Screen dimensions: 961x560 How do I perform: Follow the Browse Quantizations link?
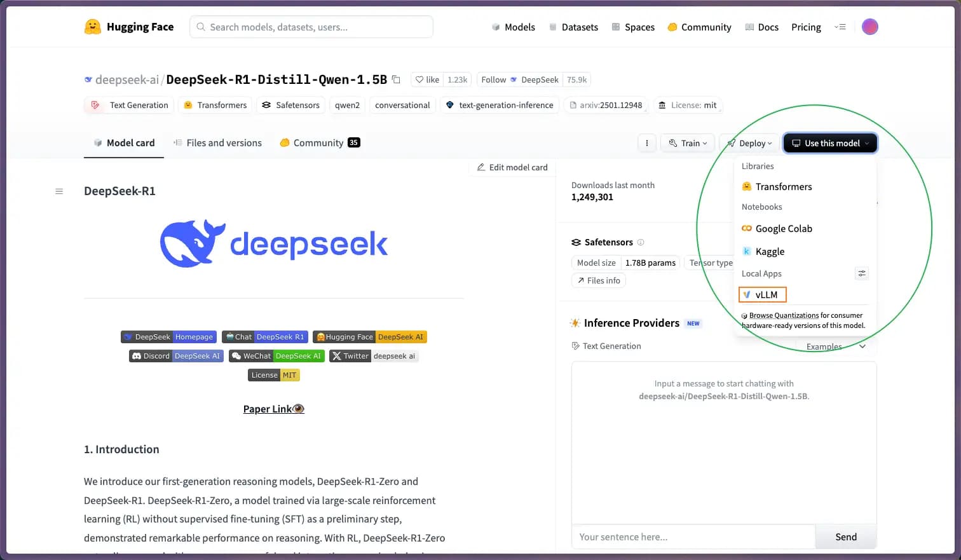tap(784, 315)
